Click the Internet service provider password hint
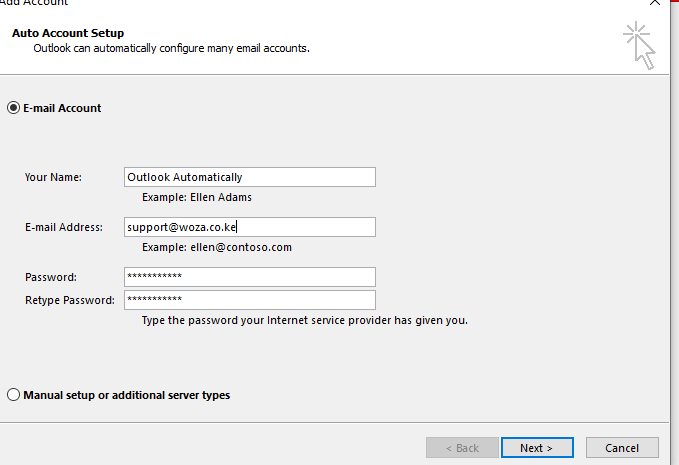This screenshot has height=465, width=679. 305,320
